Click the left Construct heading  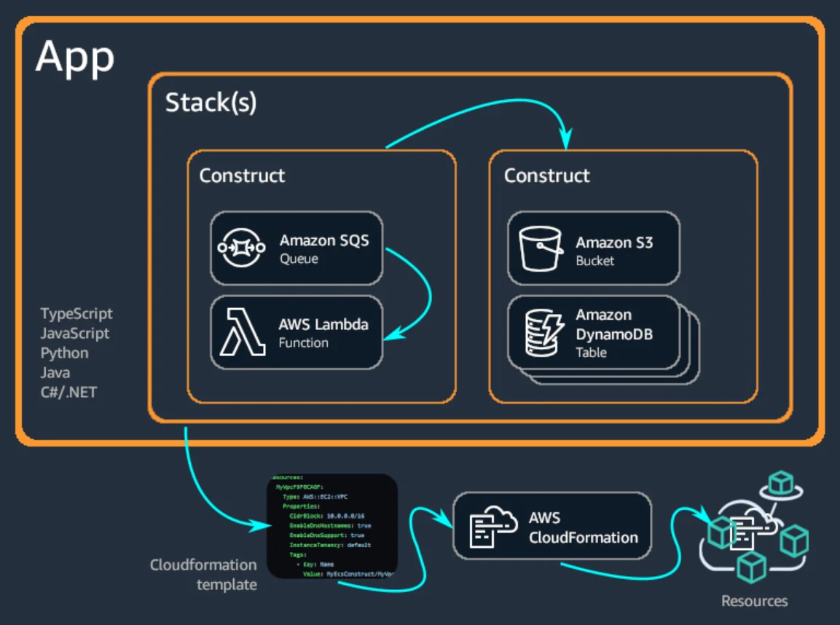[242, 176]
